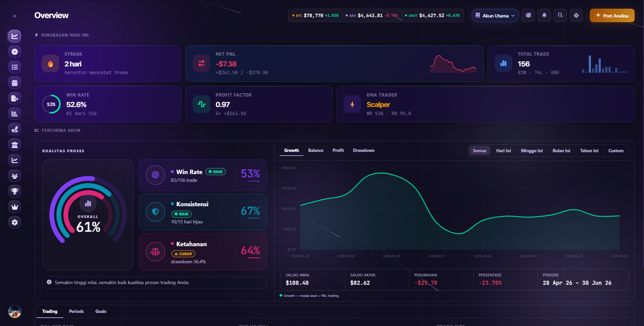The width and height of the screenshot is (644, 326).
Task: Select the Hari Ini period filter
Action: click(503, 151)
